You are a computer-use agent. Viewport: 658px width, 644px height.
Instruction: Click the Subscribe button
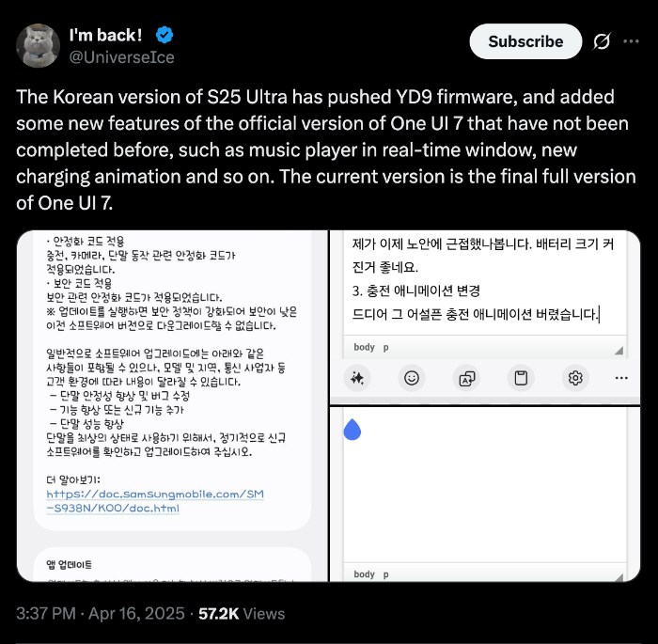tap(525, 41)
